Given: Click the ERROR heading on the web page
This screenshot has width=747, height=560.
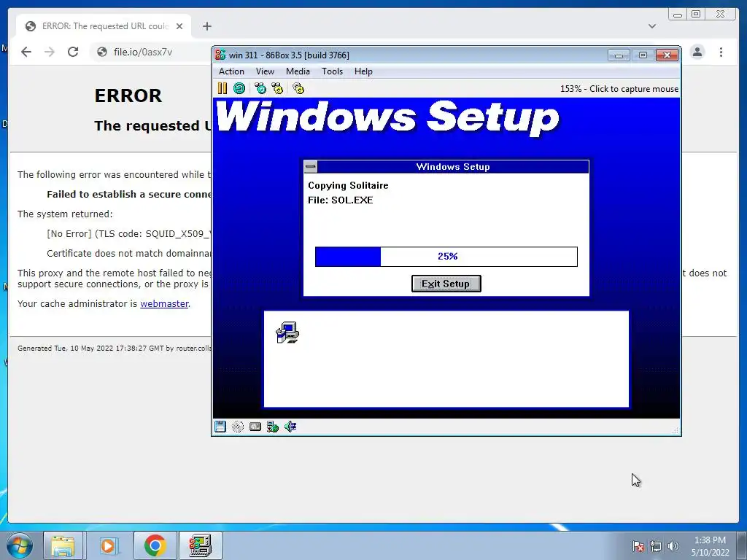Looking at the screenshot, I should (128, 96).
